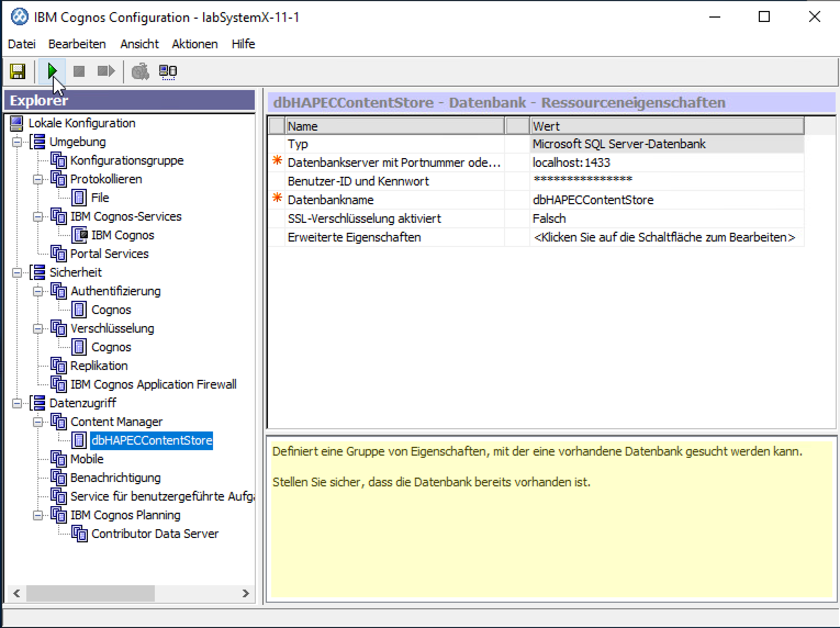Collapse the Sicherheit tree node

pyautogui.click(x=18, y=273)
